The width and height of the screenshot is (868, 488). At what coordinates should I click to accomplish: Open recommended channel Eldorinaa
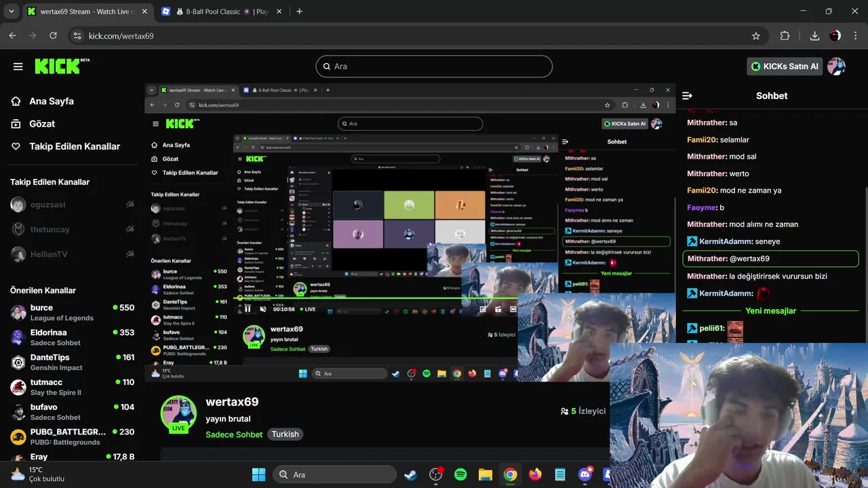click(72, 338)
